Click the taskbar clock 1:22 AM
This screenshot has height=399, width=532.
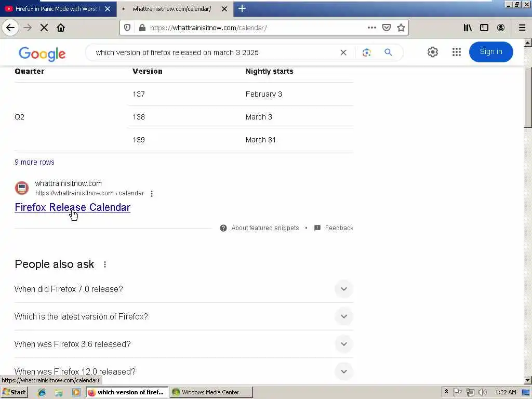click(506, 392)
